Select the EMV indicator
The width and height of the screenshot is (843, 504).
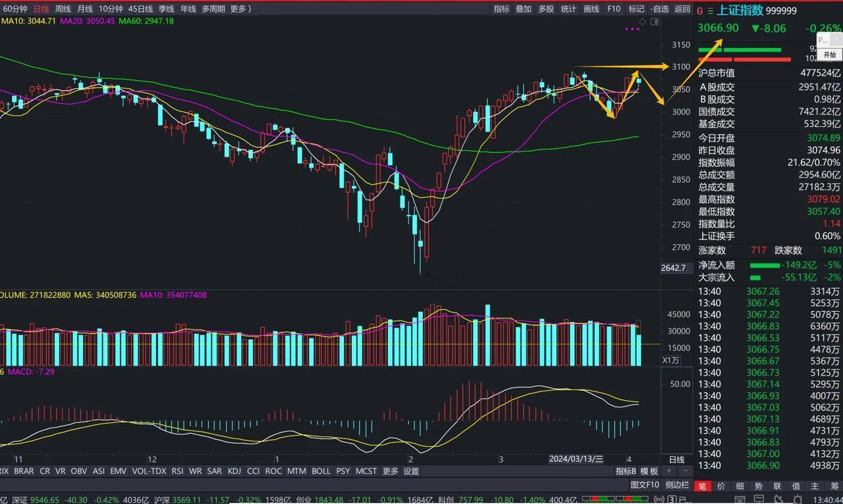tap(119, 471)
